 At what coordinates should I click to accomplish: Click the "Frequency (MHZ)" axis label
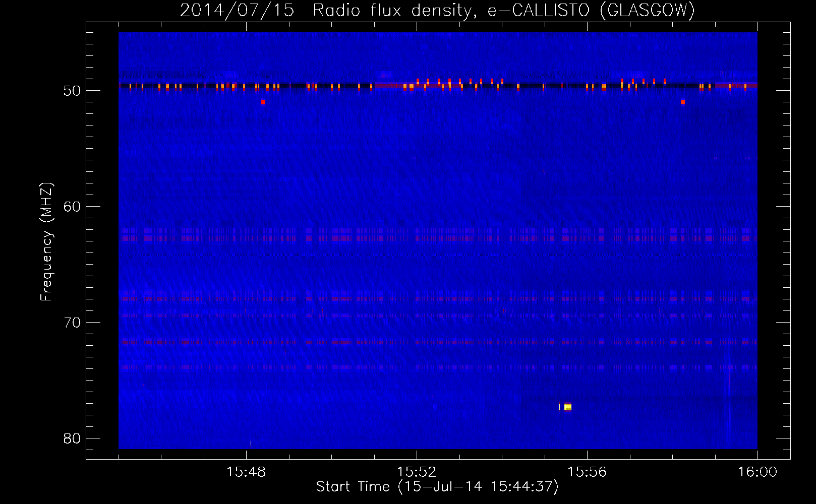tap(46, 241)
